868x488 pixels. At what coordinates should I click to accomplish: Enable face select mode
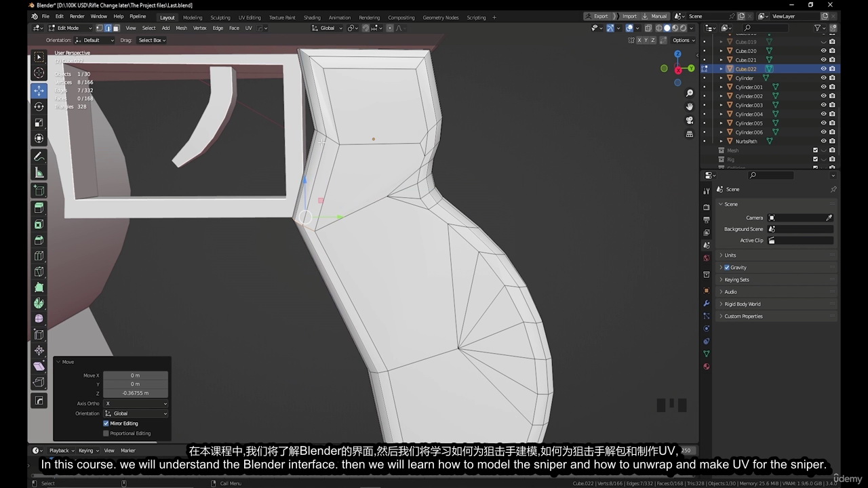[116, 28]
